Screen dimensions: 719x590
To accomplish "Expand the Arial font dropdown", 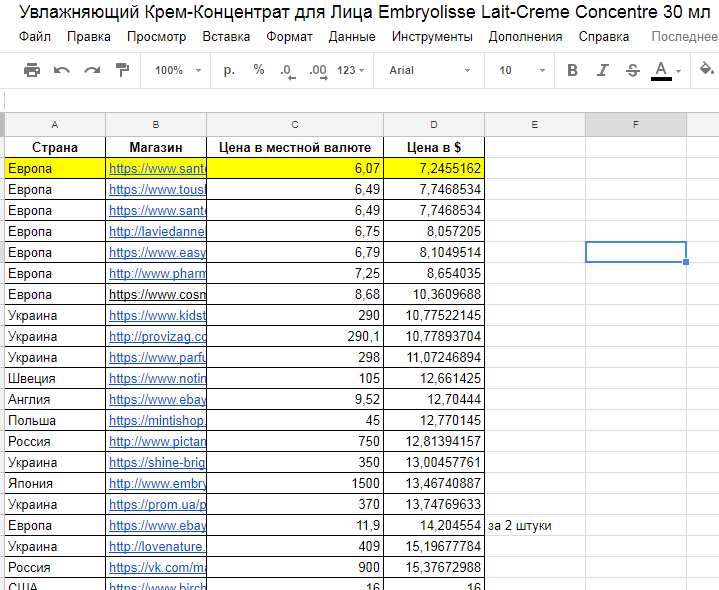I will pyautogui.click(x=430, y=70).
